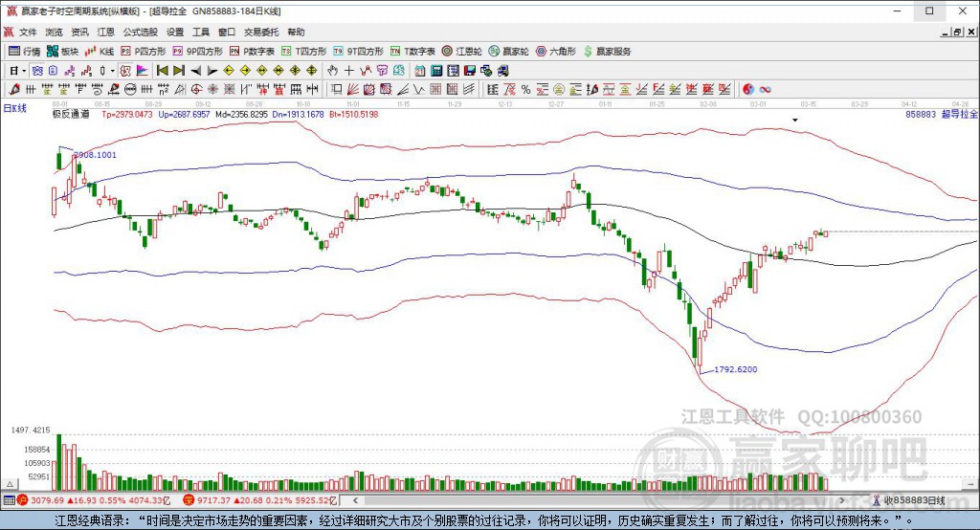Expand the 日 period dropdown arrow
Screen dimensions: 980x530
pos(24,71)
